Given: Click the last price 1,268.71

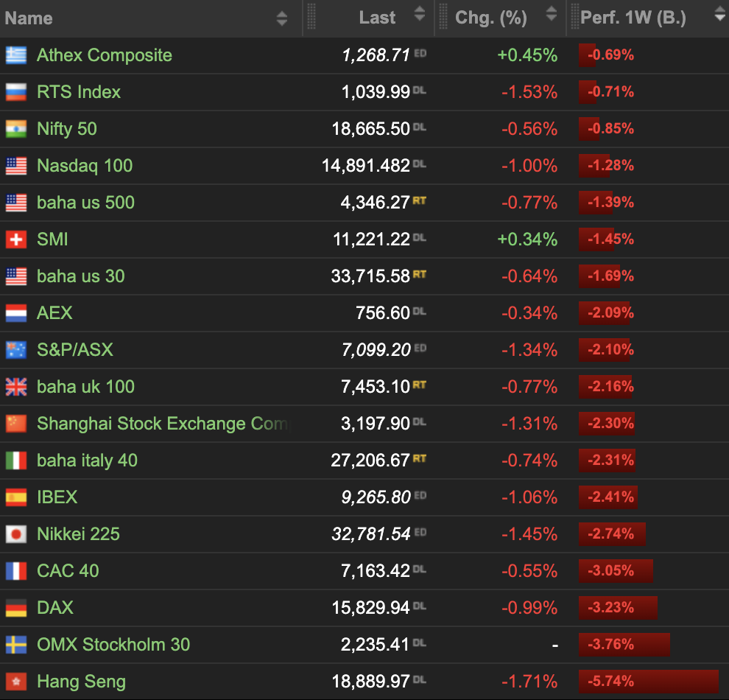Looking at the screenshot, I should pos(376,55).
